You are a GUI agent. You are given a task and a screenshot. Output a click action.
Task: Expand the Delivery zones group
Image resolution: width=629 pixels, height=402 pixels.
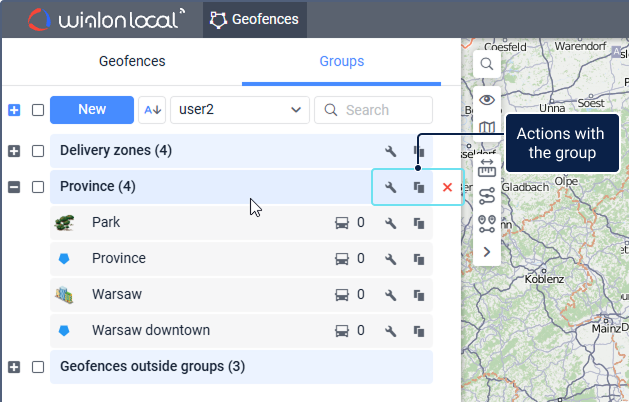pos(14,151)
